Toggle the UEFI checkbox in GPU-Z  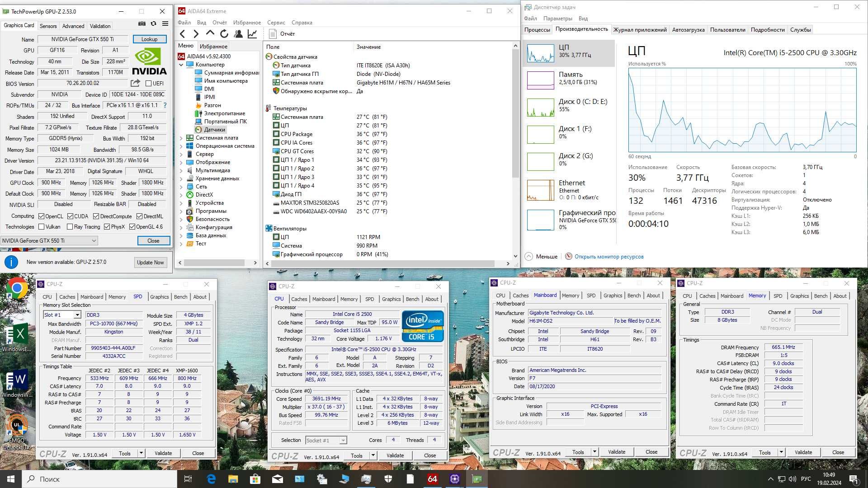click(148, 84)
